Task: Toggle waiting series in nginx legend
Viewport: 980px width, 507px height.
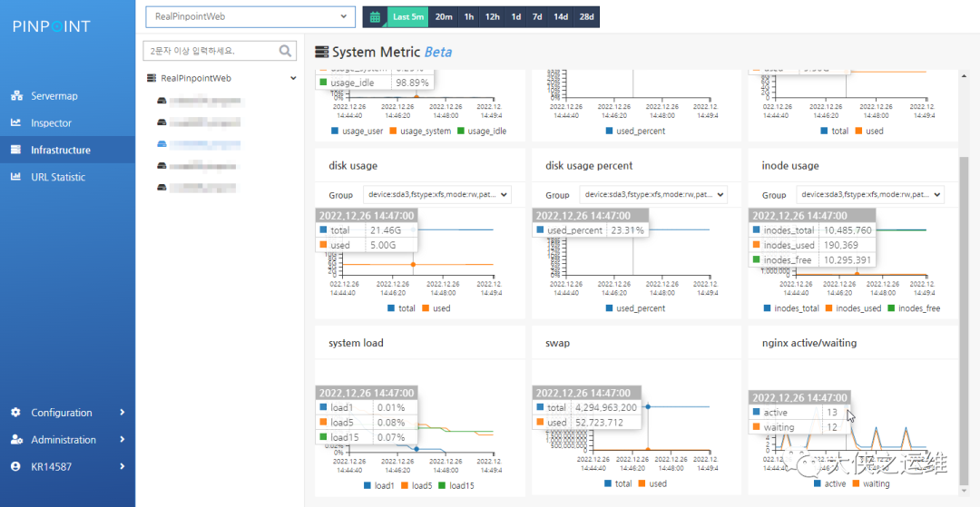Action: coord(871,484)
